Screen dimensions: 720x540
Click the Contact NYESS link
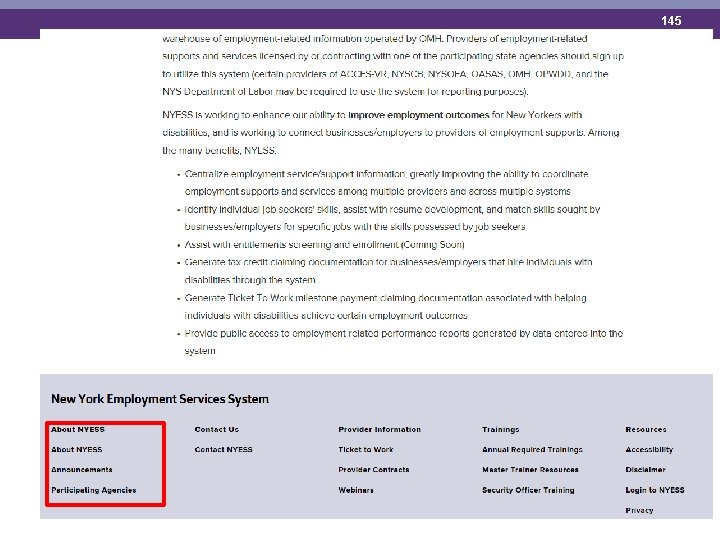224,450
